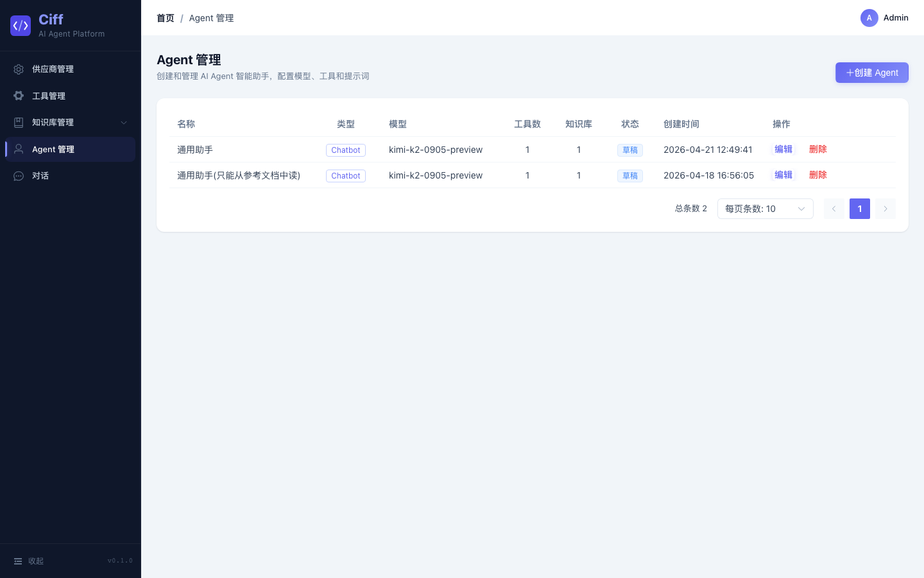Image resolution: width=924 pixels, height=578 pixels.
Task: Click agent name 通用助手(只能从参考文档中读)
Action: point(239,175)
